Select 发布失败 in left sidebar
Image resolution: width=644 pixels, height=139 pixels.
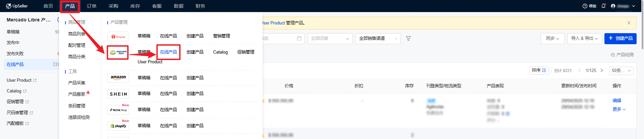pyautogui.click(x=15, y=54)
